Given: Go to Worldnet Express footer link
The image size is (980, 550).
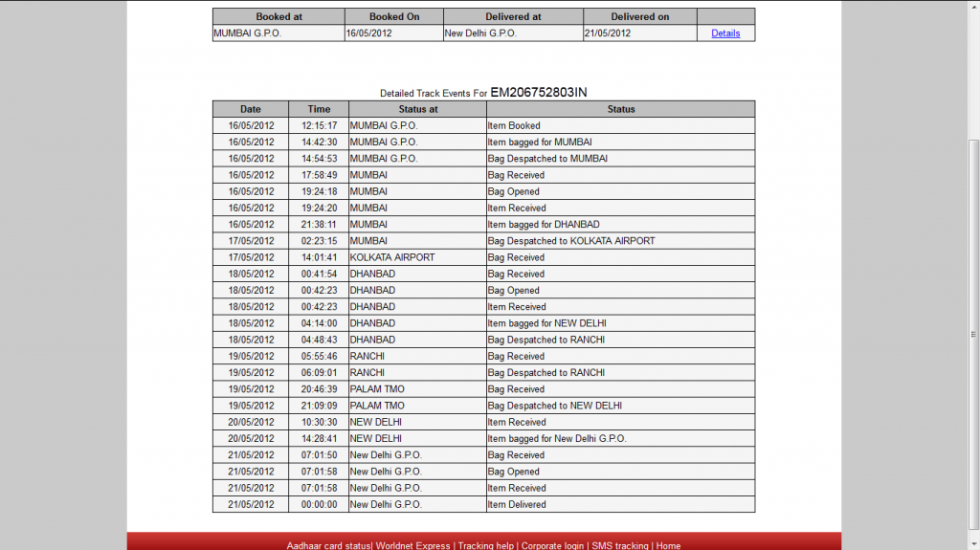Looking at the screenshot, I should coord(412,545).
